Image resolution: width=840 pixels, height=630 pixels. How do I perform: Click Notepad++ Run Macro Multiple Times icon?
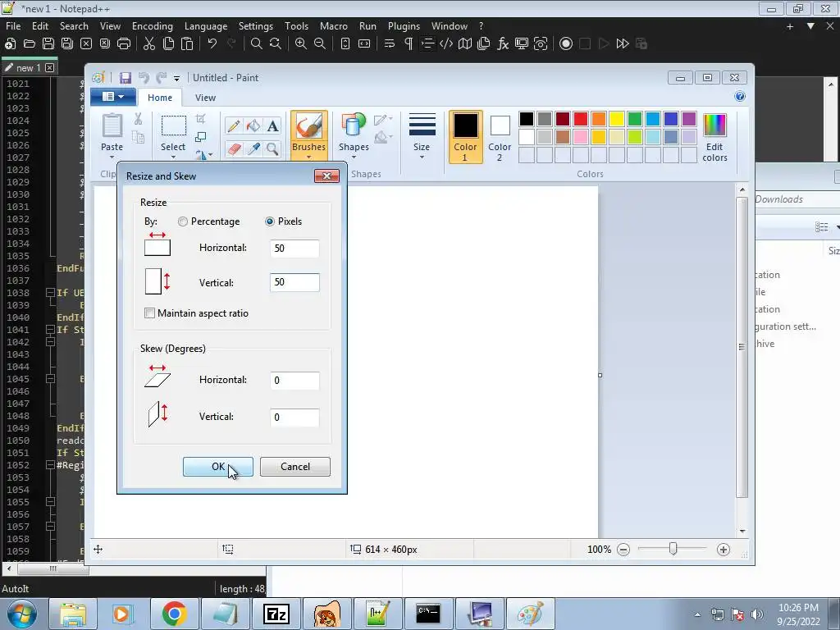pyautogui.click(x=623, y=44)
